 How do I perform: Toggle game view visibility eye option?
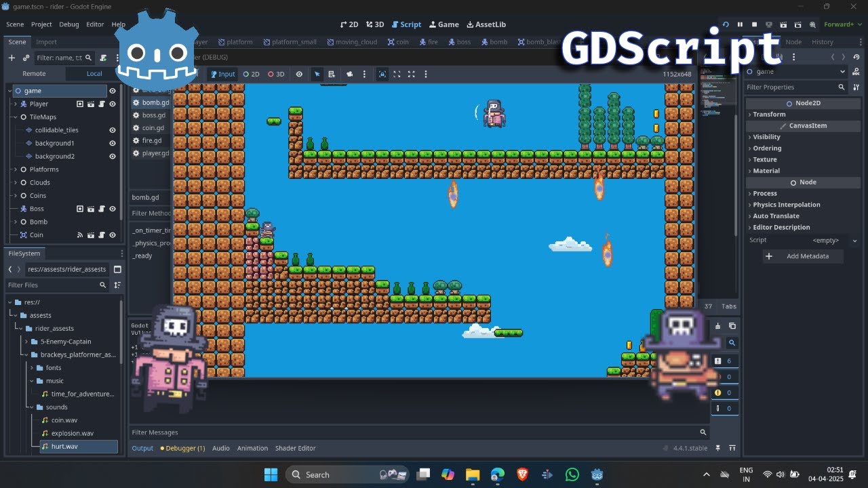click(299, 74)
